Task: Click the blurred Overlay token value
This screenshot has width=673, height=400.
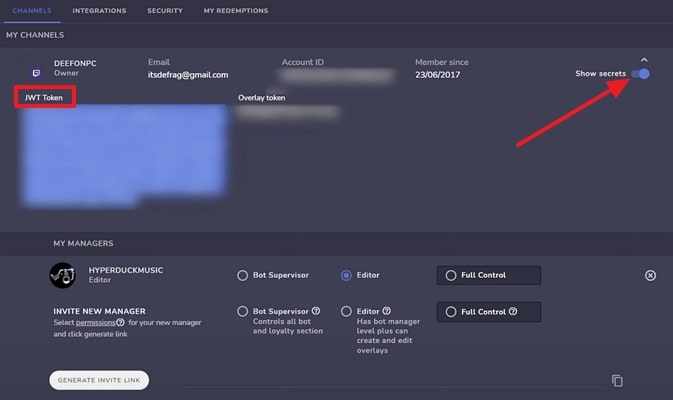Action: (288, 112)
